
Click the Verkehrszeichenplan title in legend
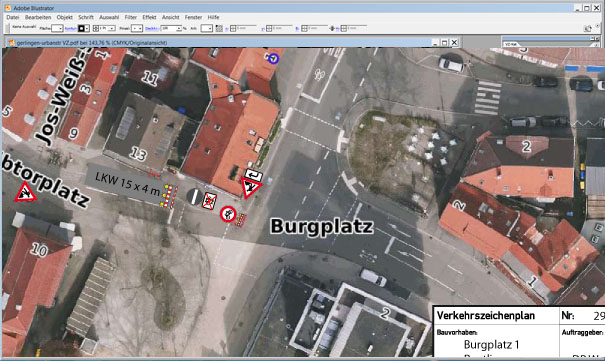tap(486, 316)
